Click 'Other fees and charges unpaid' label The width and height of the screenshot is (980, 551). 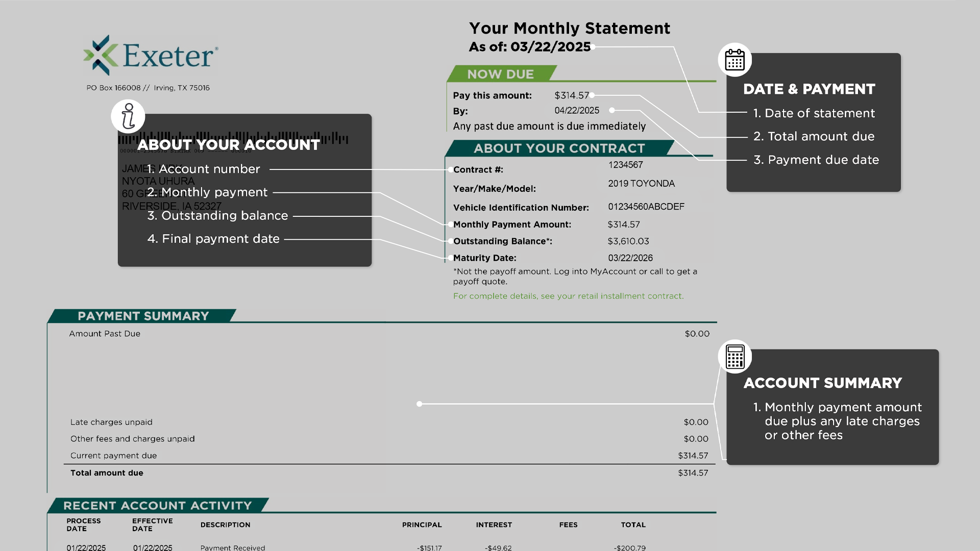coord(133,439)
